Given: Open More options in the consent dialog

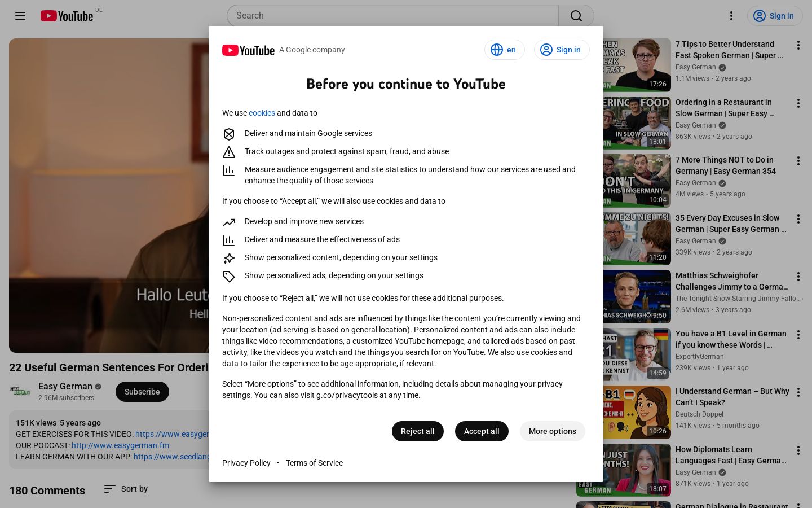Looking at the screenshot, I should tap(553, 431).
